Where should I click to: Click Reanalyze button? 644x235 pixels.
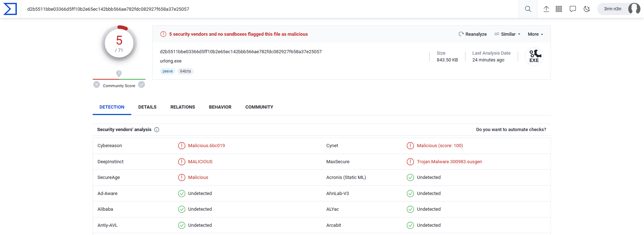pos(473,34)
